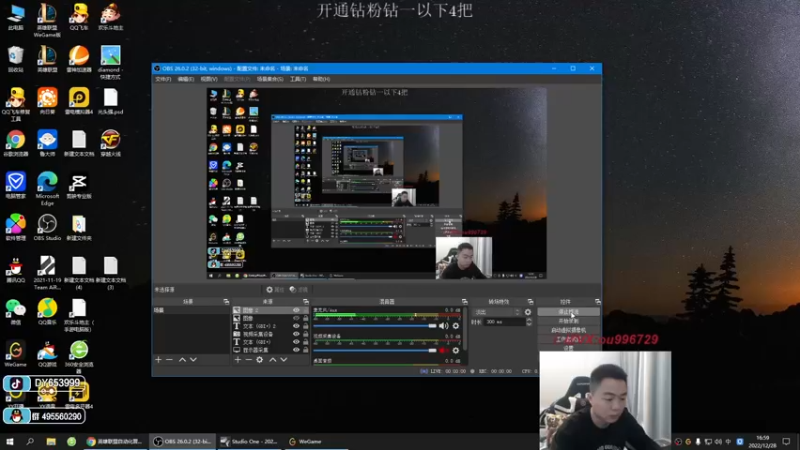Image resolution: width=800 pixels, height=450 pixels.
Task: Open the 工具(T) menu in OBS
Action: point(298,79)
